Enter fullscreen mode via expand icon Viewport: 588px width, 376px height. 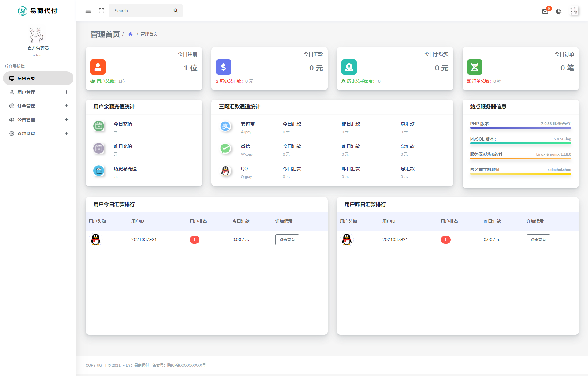[x=102, y=11]
